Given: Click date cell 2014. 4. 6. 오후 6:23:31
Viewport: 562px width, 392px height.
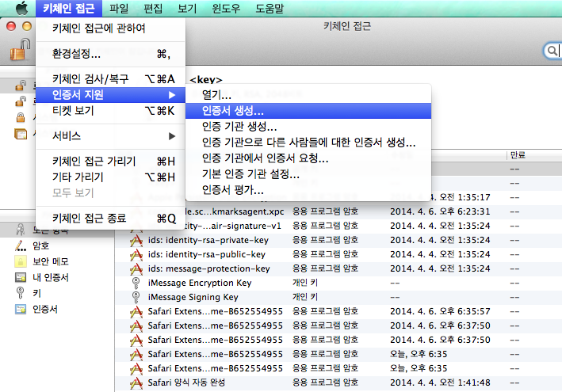Looking at the screenshot, I should point(440,211).
